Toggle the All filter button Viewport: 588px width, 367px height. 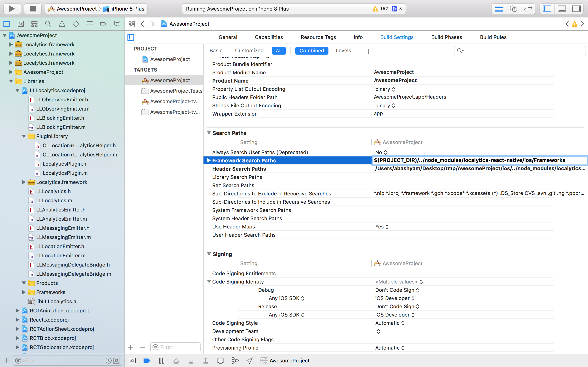point(279,50)
